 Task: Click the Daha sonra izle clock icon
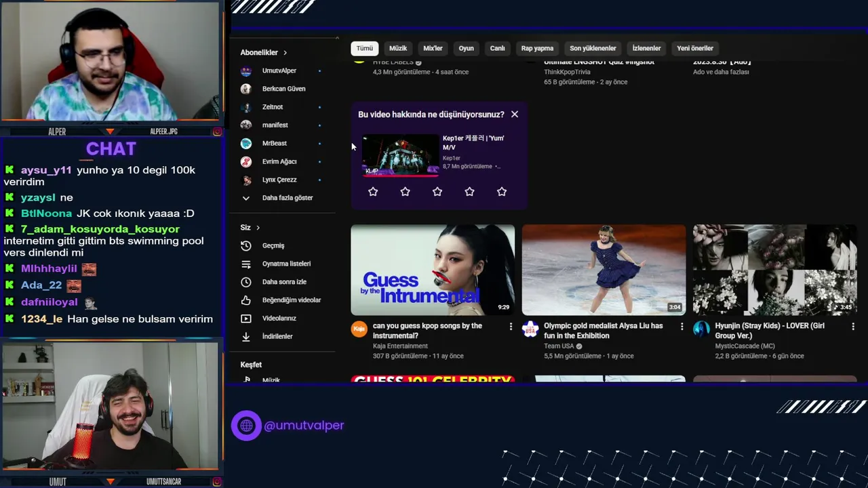246,282
